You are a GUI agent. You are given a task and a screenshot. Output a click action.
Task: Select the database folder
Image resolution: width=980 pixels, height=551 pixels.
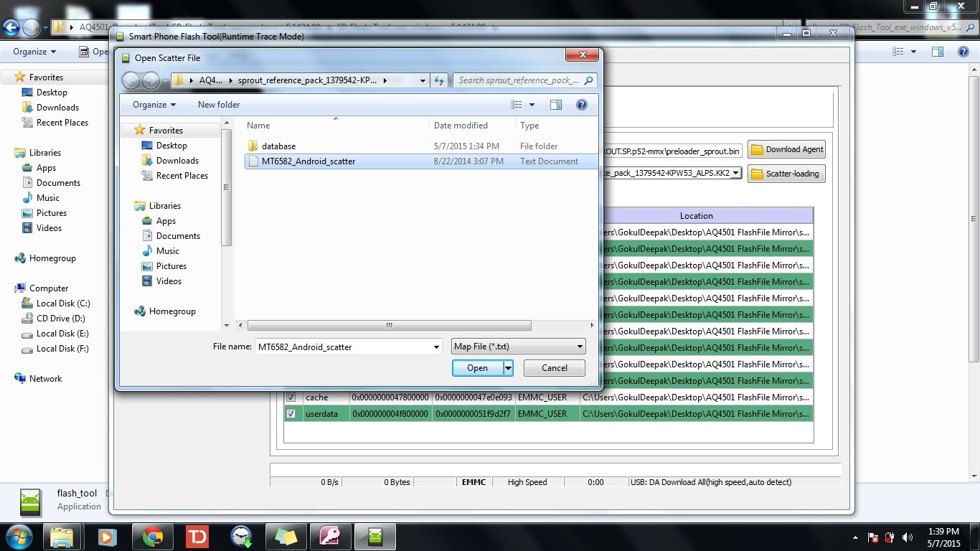(278, 146)
